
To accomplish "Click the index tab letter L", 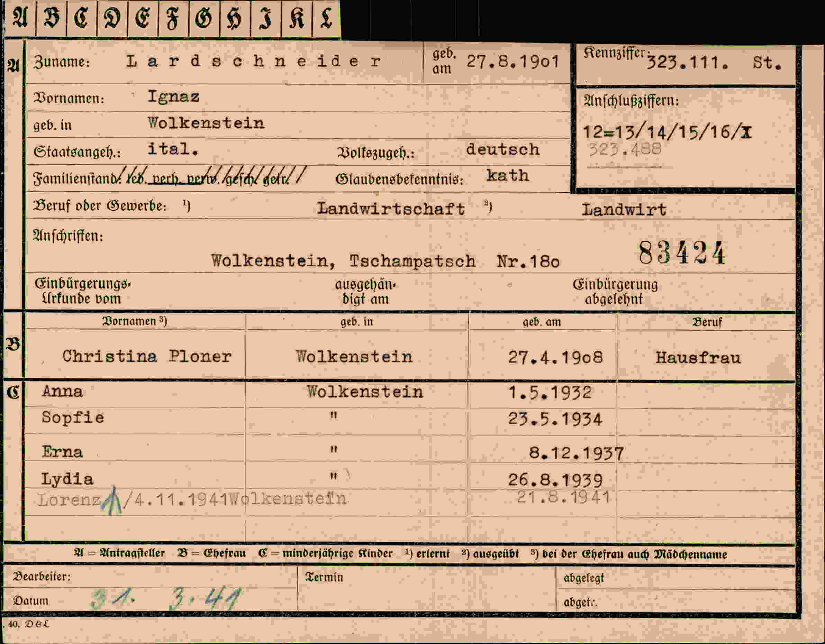I will pos(326,18).
